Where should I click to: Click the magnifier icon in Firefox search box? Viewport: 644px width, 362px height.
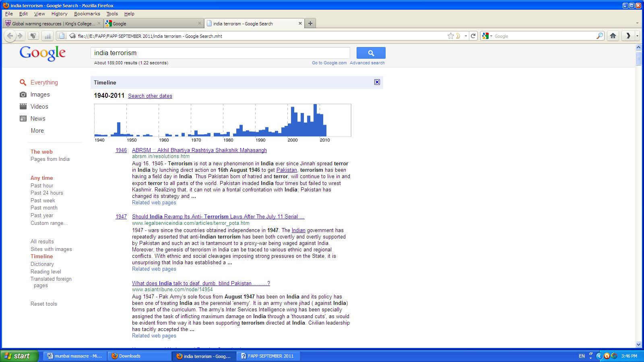(600, 36)
